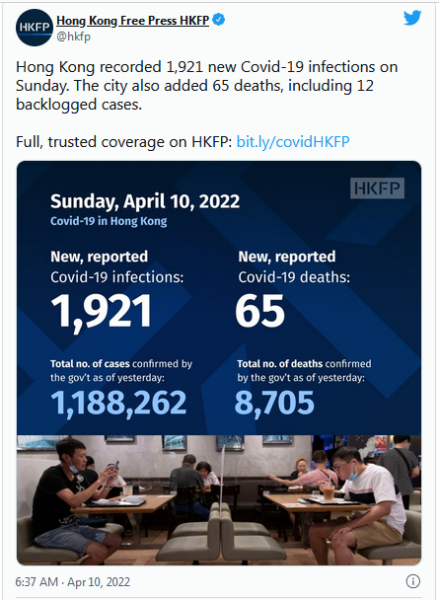Click the tweet text about 1,921 infections
Screen dimensions: 439x600
pos(207,85)
